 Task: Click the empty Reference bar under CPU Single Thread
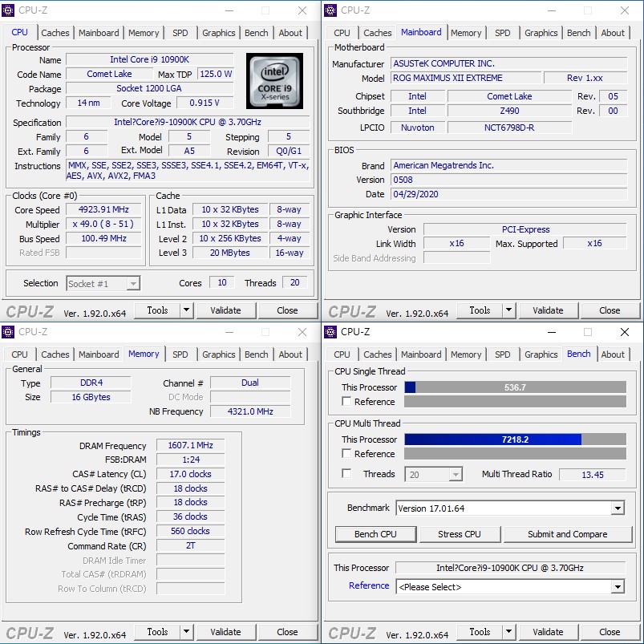pyautogui.click(x=515, y=401)
